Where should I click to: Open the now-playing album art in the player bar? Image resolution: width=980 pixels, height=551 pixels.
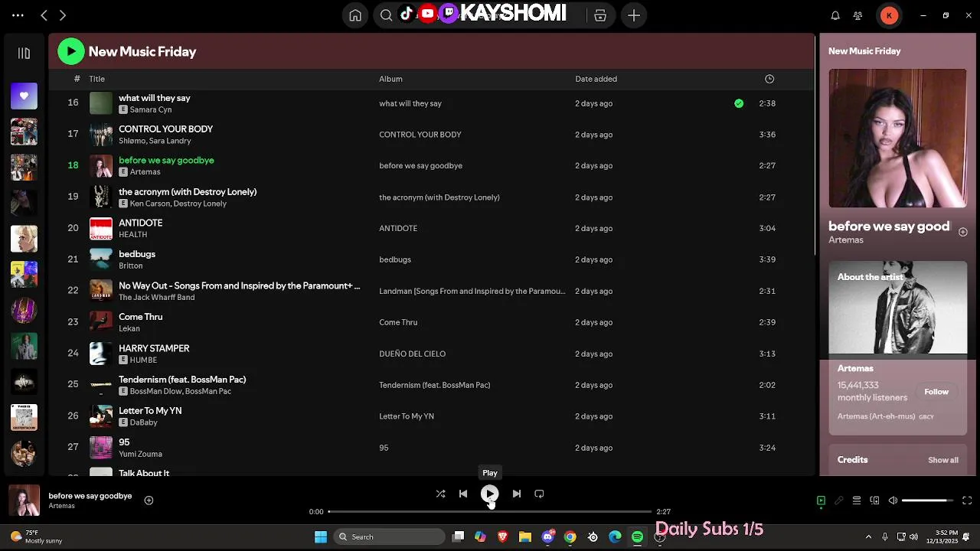[24, 500]
